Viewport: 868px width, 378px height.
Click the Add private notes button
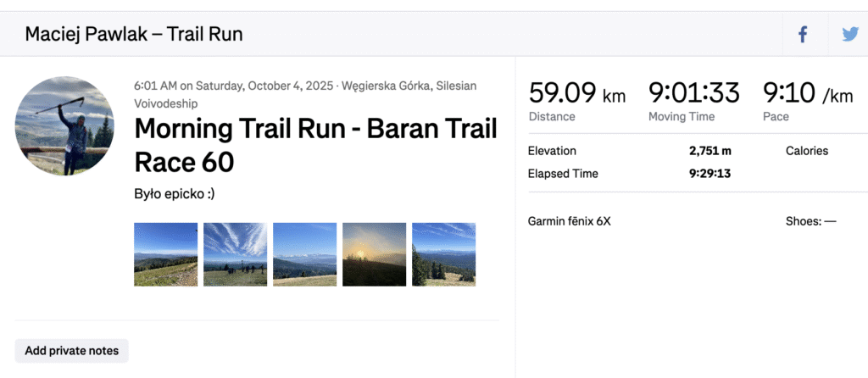(x=72, y=351)
